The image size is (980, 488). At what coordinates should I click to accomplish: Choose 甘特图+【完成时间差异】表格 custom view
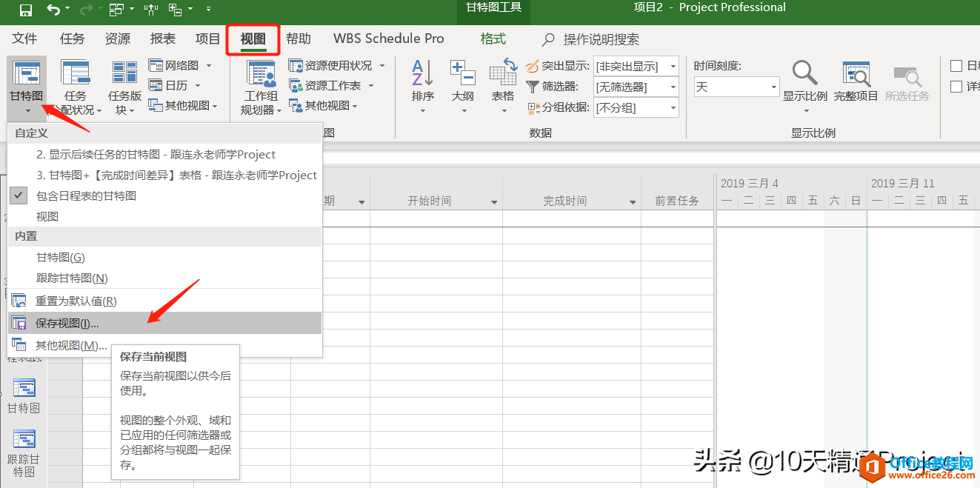(164, 175)
